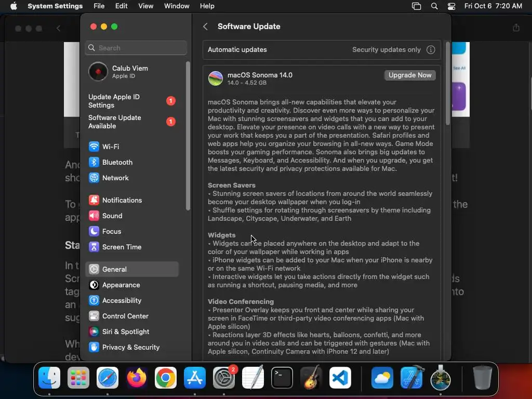Open Bluetooth settings in sidebar
Image resolution: width=532 pixels, height=399 pixels.
click(131, 162)
